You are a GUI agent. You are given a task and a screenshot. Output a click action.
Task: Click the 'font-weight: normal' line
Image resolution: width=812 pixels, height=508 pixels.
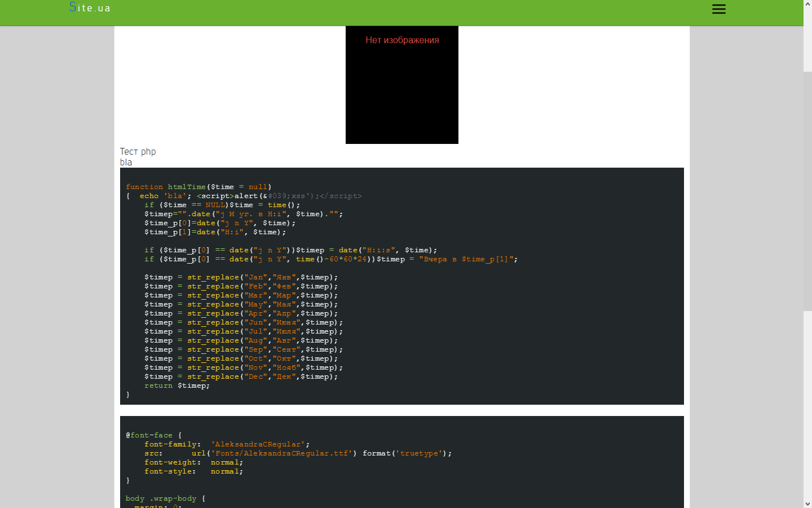(x=193, y=462)
